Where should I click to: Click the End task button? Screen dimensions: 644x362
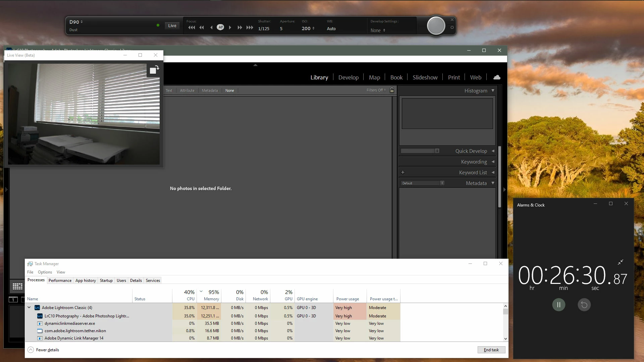coord(491,350)
